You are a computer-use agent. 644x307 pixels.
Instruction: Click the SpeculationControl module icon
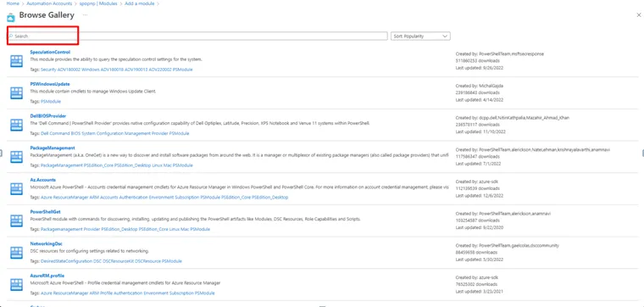(16, 61)
